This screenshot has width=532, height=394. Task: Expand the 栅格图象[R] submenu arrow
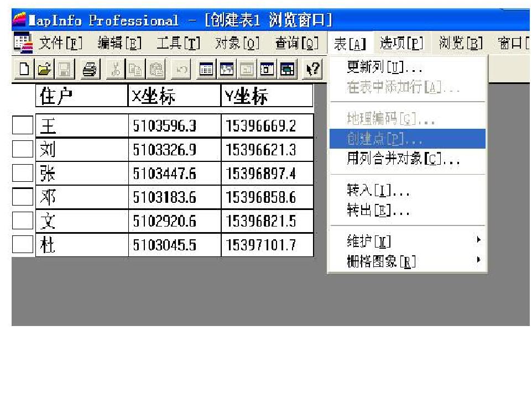tap(478, 260)
